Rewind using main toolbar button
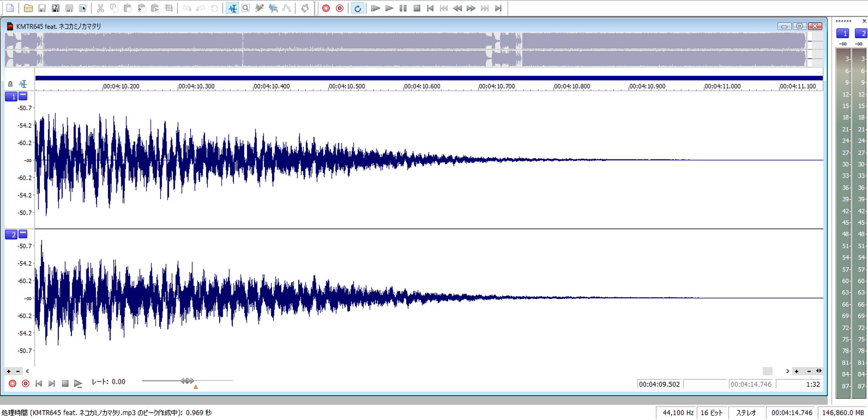Viewport: 868px width, 420px height. coord(457,8)
